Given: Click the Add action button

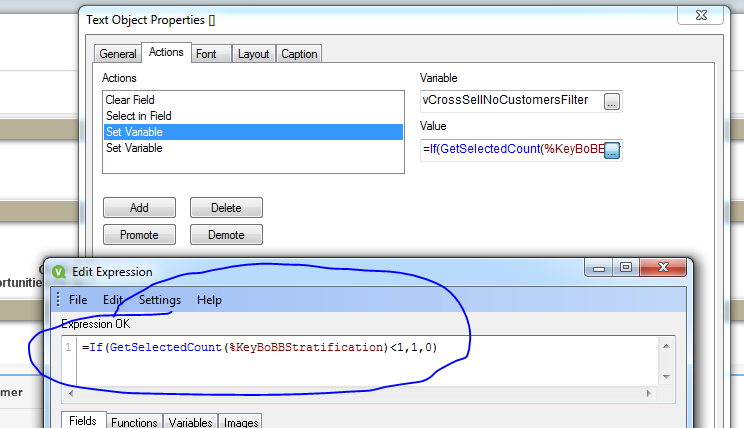Looking at the screenshot, I should pyautogui.click(x=140, y=208).
